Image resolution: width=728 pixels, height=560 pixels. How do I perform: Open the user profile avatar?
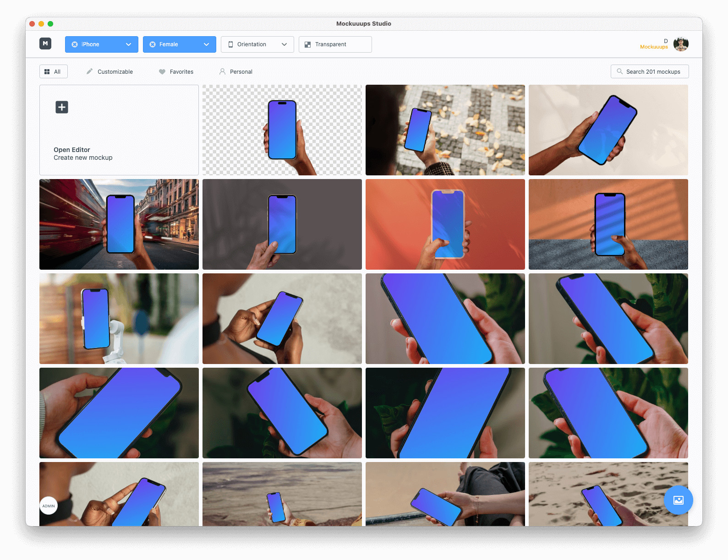coord(681,44)
